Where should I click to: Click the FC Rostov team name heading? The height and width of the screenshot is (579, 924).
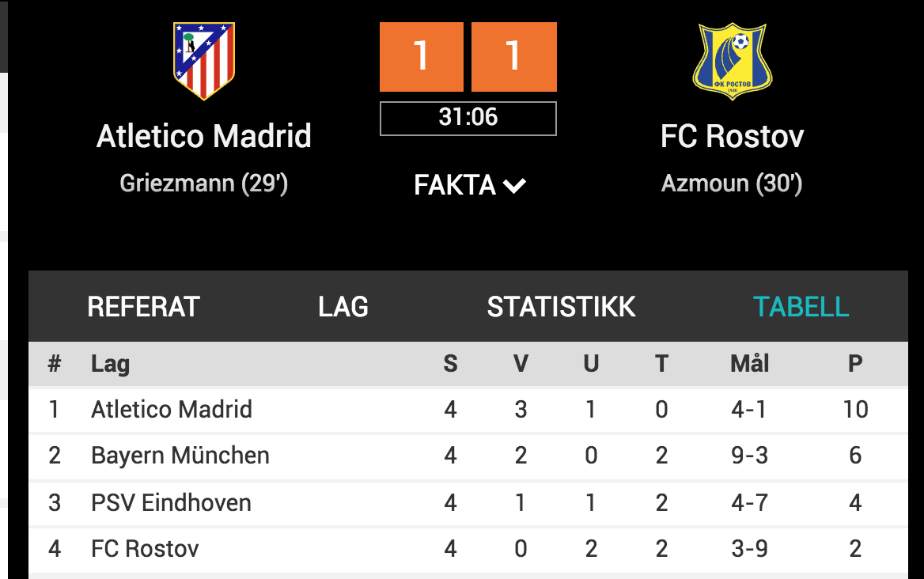[x=732, y=136]
